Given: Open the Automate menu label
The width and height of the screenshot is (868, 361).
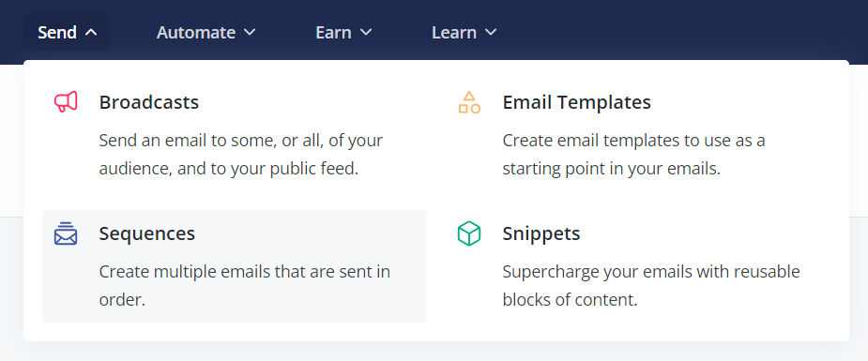Looking at the screenshot, I should 196,33.
